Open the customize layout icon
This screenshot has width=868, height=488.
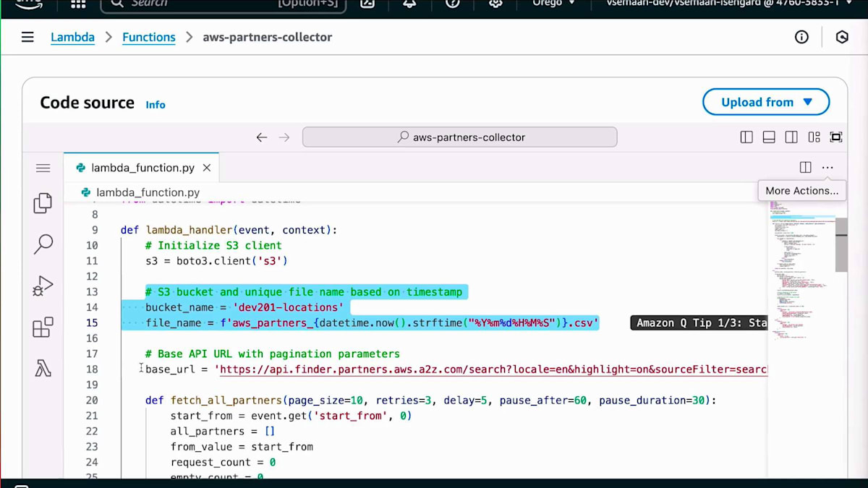tap(814, 137)
